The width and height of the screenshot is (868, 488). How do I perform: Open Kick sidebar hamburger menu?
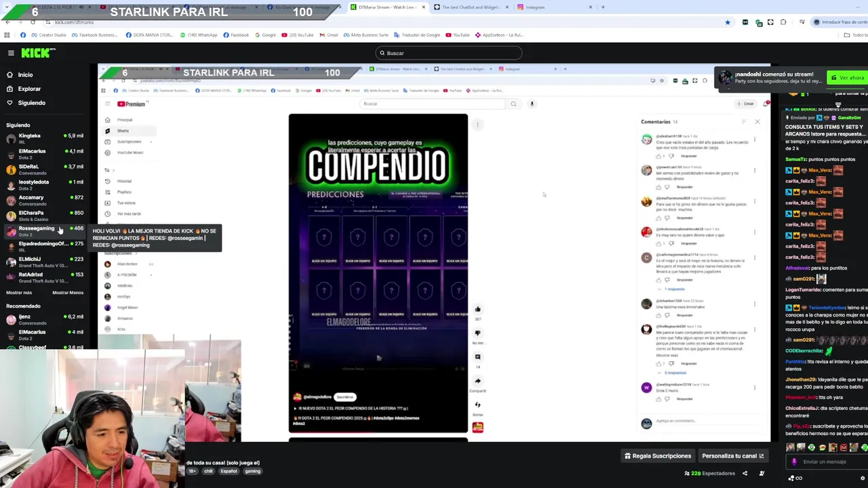[x=11, y=53]
